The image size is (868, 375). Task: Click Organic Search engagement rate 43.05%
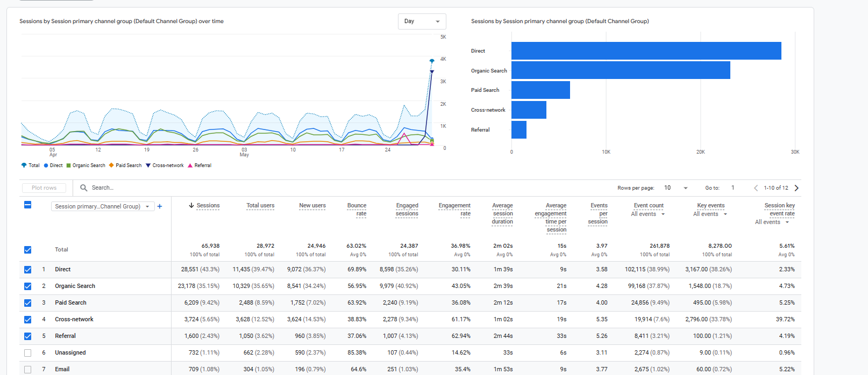point(461,286)
